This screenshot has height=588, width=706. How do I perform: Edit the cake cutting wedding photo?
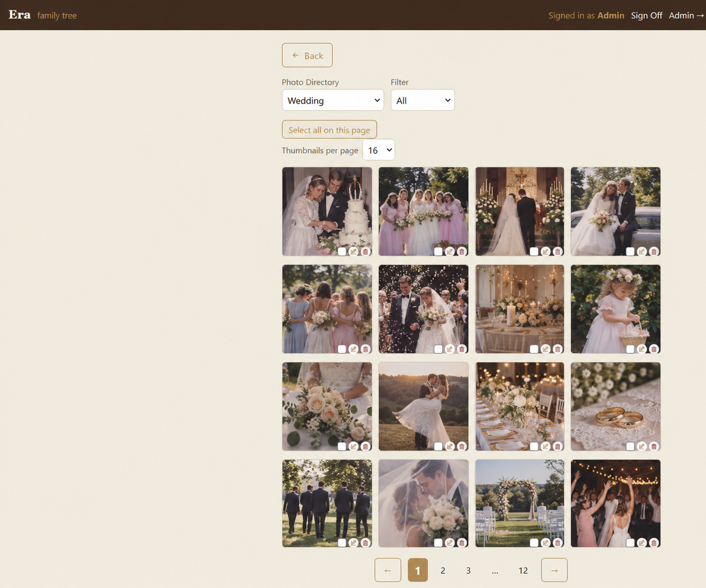pyautogui.click(x=354, y=252)
